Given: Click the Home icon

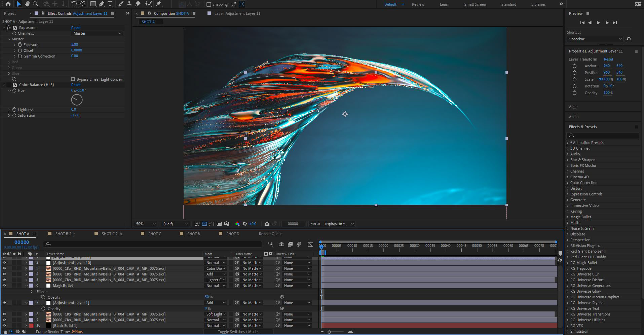Looking at the screenshot, I should [x=8, y=4].
